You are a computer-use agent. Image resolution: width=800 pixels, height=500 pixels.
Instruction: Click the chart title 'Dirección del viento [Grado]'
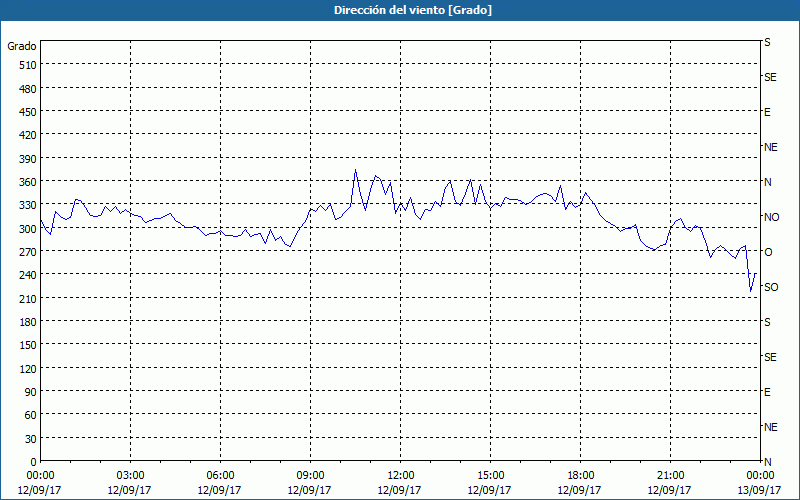click(x=399, y=10)
